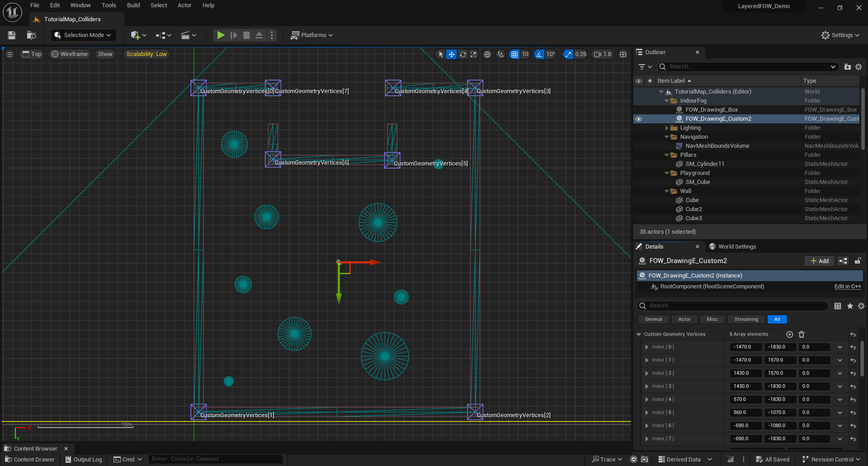
Task: Change the Wireframe view mode
Action: 70,54
